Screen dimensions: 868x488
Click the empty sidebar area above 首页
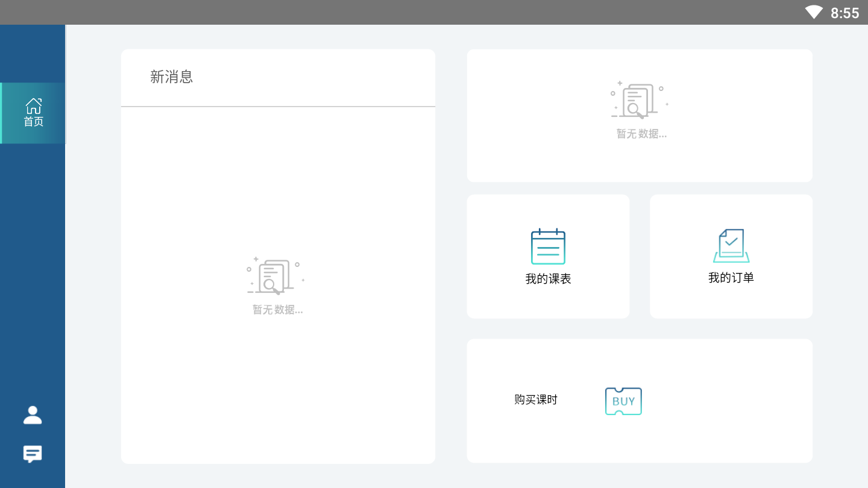[33, 53]
